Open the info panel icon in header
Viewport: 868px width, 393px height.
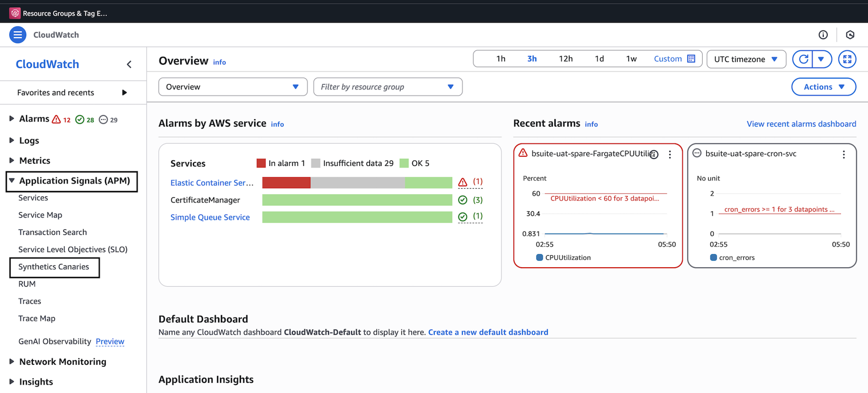tap(823, 35)
